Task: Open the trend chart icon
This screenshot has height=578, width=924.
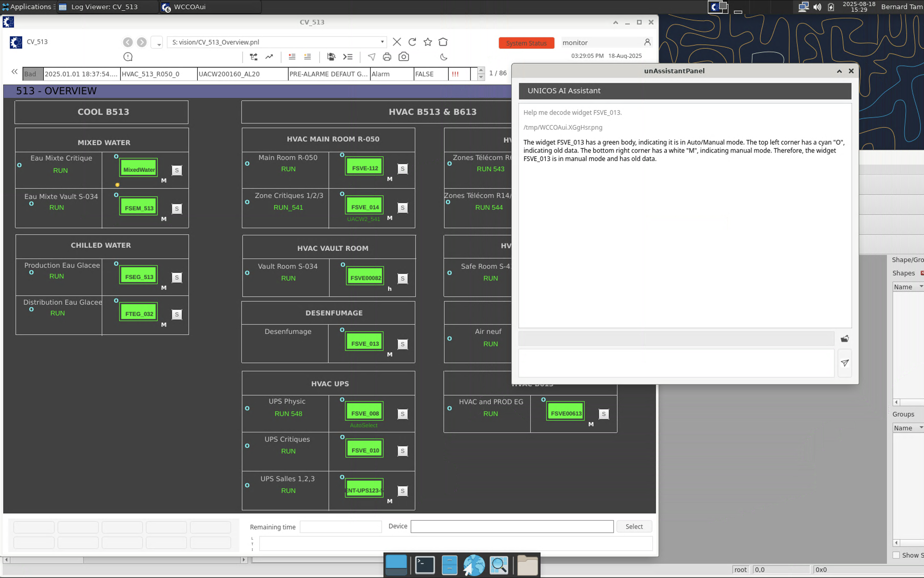Action: (x=269, y=57)
